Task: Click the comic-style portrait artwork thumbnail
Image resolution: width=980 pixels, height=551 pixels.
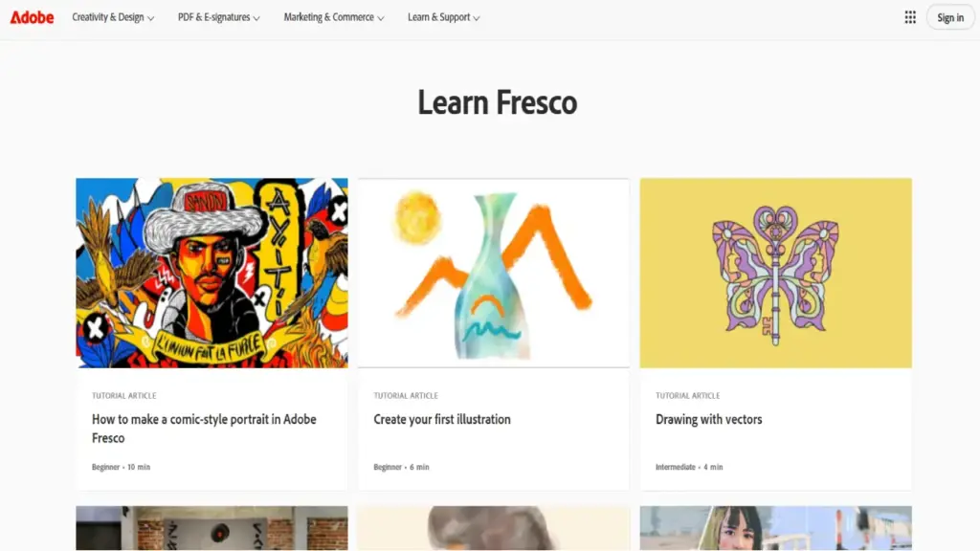Action: (212, 272)
